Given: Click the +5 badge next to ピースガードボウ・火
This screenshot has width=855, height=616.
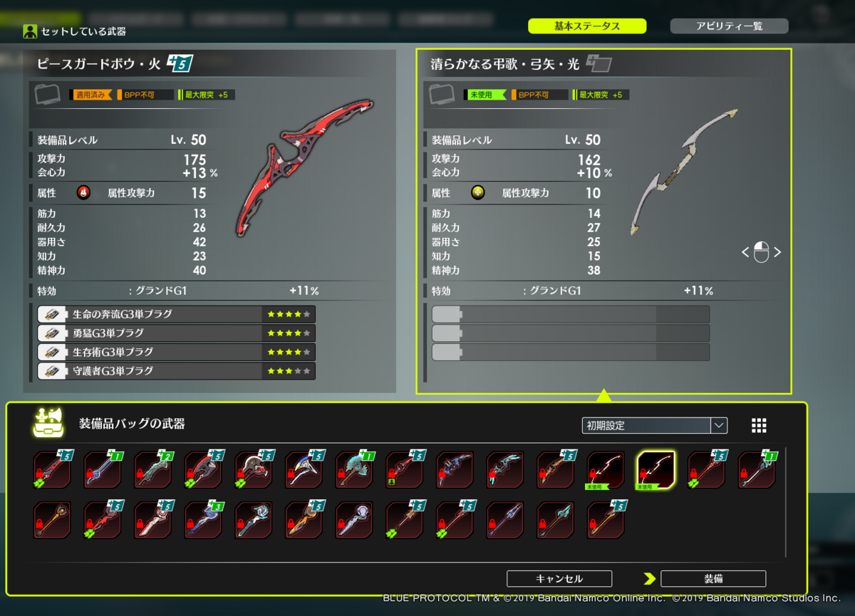Looking at the screenshot, I should (180, 64).
